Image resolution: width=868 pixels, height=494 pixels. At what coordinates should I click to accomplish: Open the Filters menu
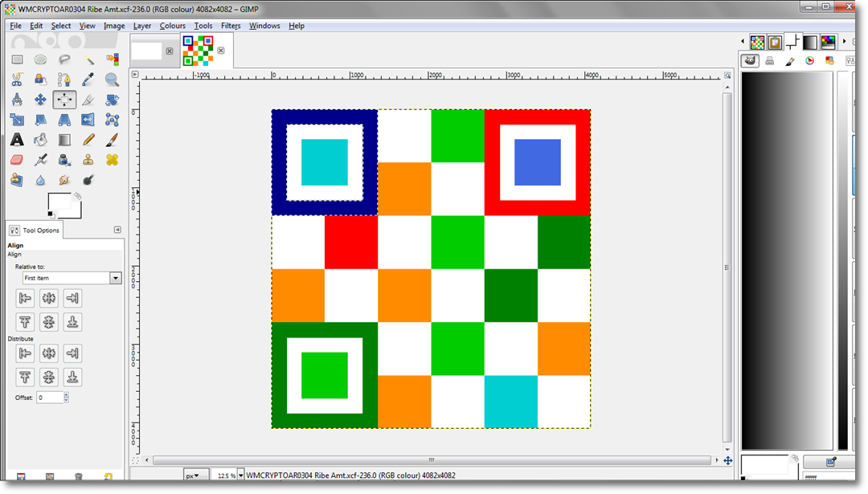[x=231, y=26]
